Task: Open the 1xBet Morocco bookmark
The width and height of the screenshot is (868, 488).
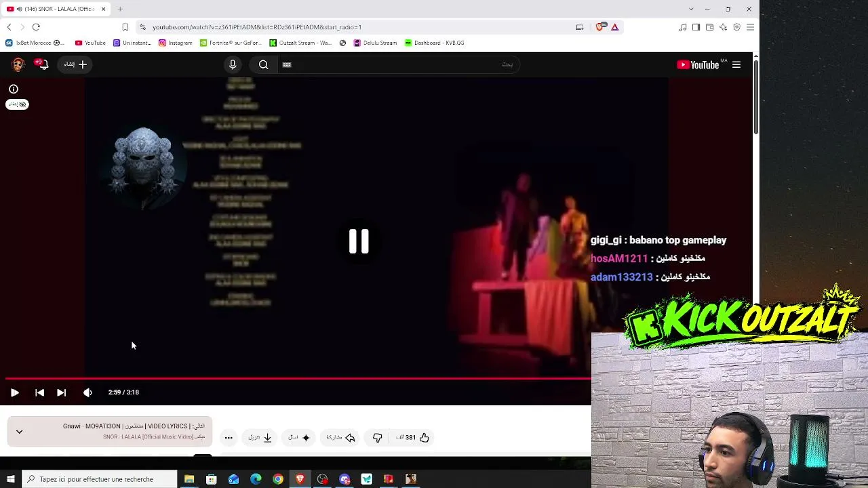Action: 34,43
